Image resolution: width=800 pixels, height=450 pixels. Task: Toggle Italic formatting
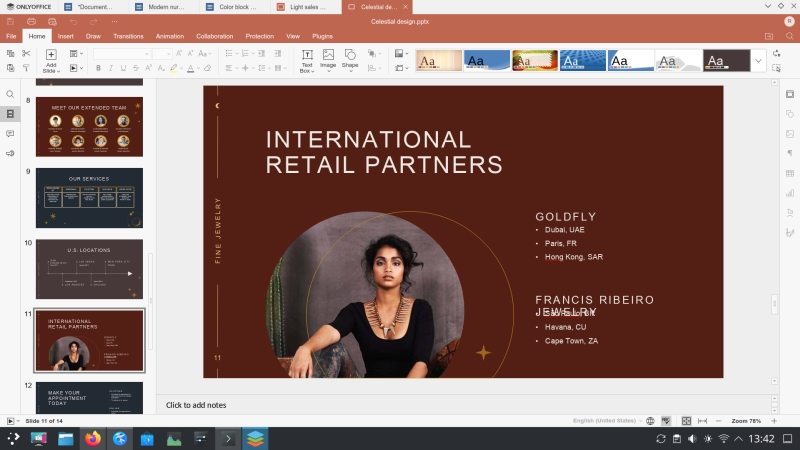(x=111, y=68)
